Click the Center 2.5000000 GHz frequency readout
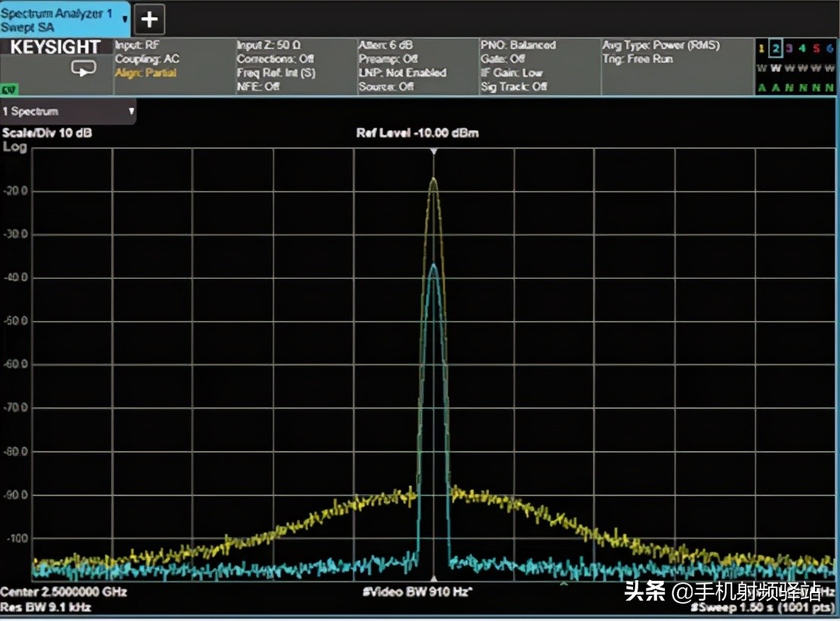The height and width of the screenshot is (621, 840). click(63, 591)
